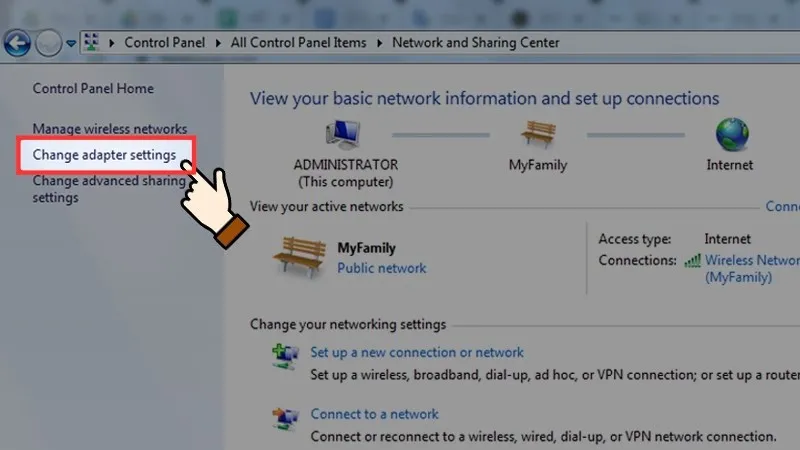Click the large MyFamily active network icon

pyautogui.click(x=299, y=257)
